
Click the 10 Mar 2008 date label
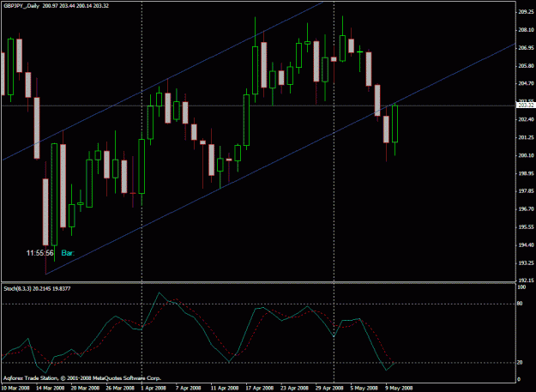(15, 389)
